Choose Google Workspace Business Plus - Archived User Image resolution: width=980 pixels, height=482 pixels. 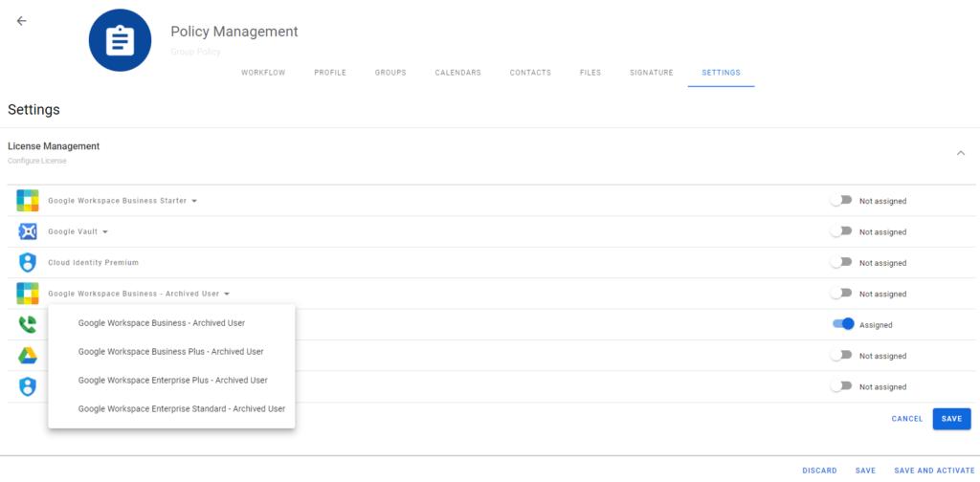click(170, 352)
